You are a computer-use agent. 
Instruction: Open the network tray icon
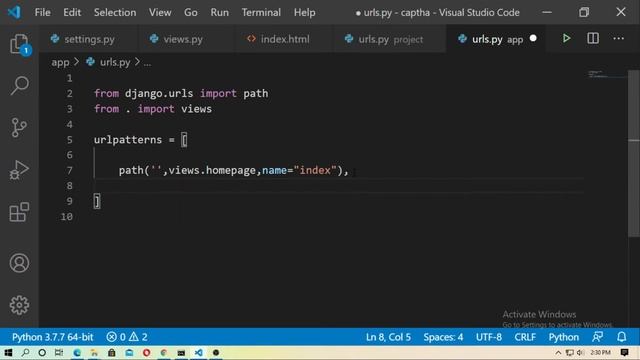569,353
